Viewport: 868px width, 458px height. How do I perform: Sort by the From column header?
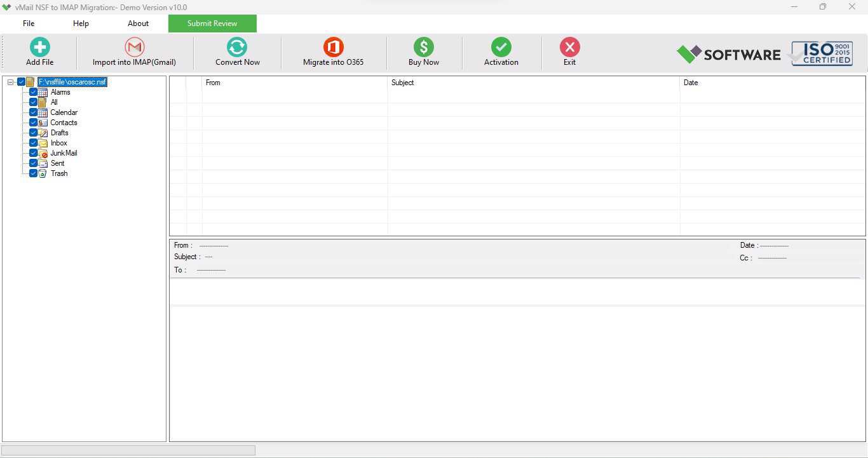pyautogui.click(x=295, y=83)
